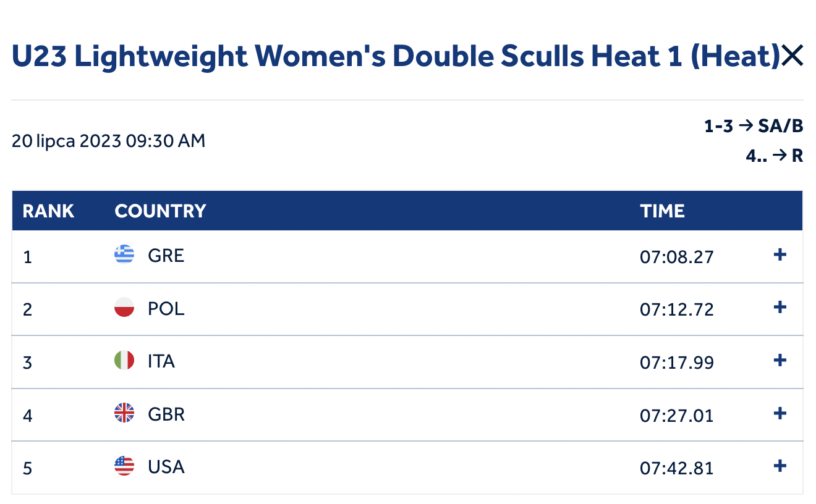
Task: Click the heat title heading
Action: pyautogui.click(x=396, y=57)
